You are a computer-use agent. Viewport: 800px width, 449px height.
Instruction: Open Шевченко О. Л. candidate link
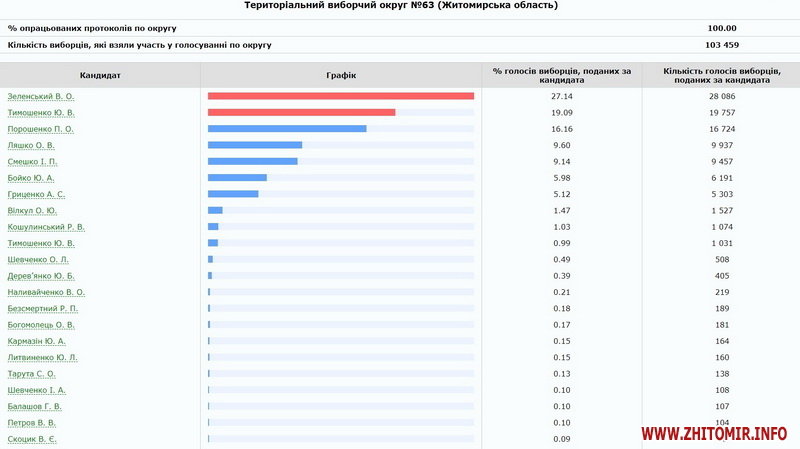pyautogui.click(x=38, y=259)
